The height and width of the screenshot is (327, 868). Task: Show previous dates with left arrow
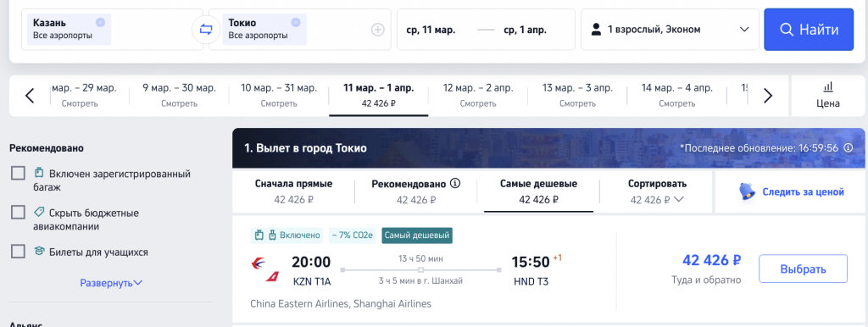pos(30,96)
